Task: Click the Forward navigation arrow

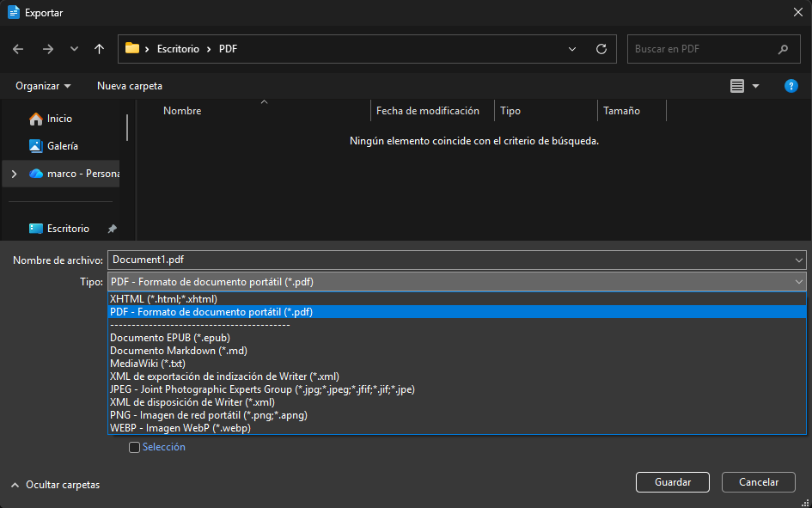Action: (x=47, y=49)
